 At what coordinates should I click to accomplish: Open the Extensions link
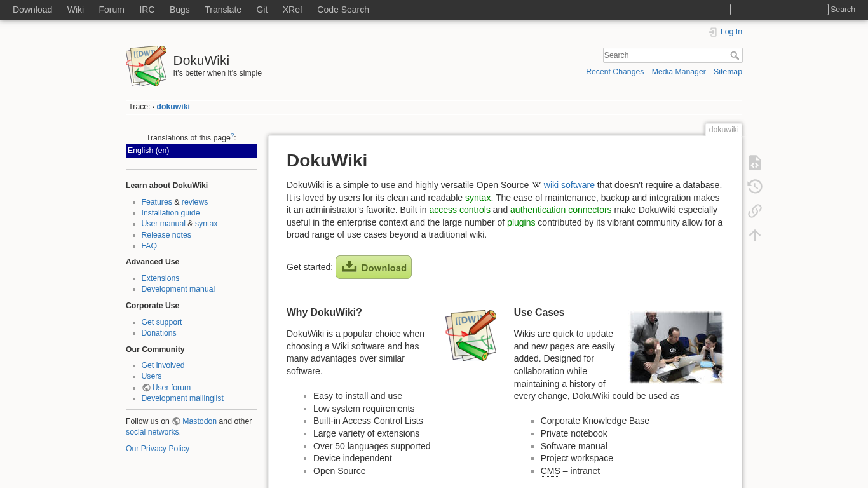click(160, 278)
